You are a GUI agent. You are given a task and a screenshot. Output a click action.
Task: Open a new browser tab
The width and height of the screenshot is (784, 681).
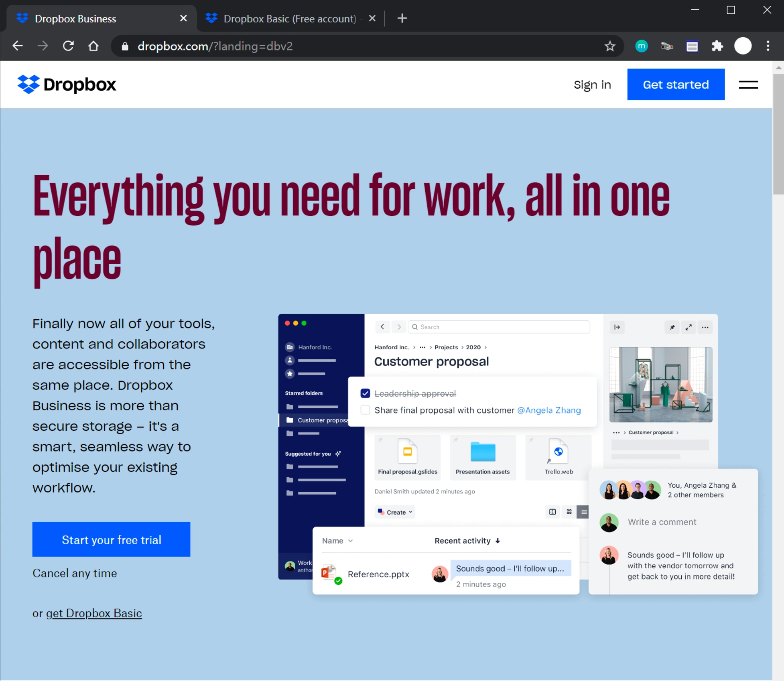(402, 18)
